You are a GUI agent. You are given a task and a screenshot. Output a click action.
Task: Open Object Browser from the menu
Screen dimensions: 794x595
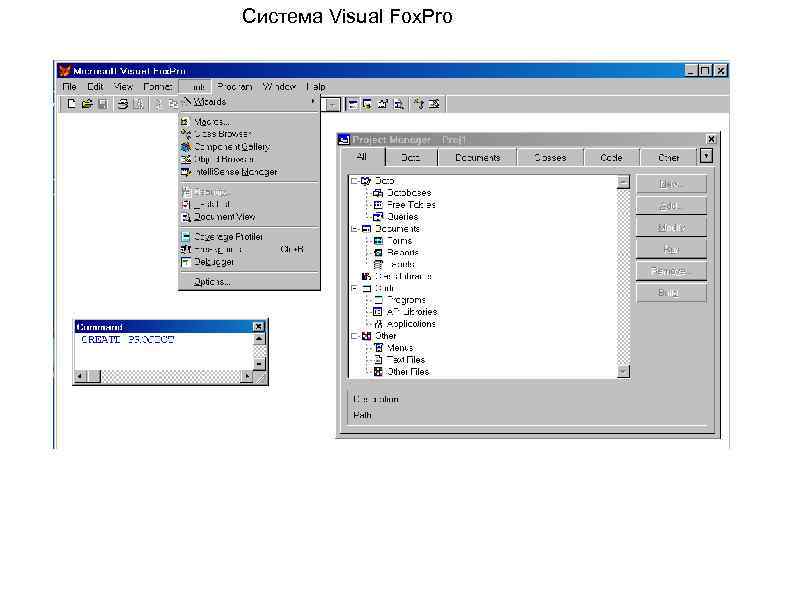[249, 159]
